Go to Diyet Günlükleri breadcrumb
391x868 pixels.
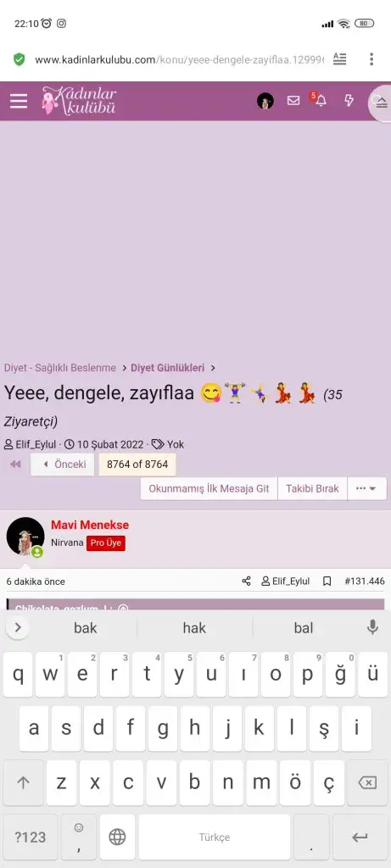click(x=168, y=368)
